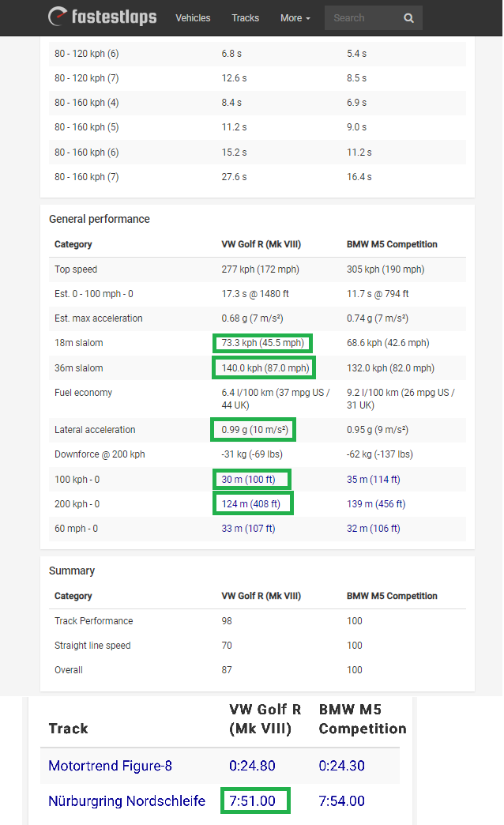This screenshot has height=825, width=504.
Task: Click the Straight line speed row label
Action: (92, 645)
